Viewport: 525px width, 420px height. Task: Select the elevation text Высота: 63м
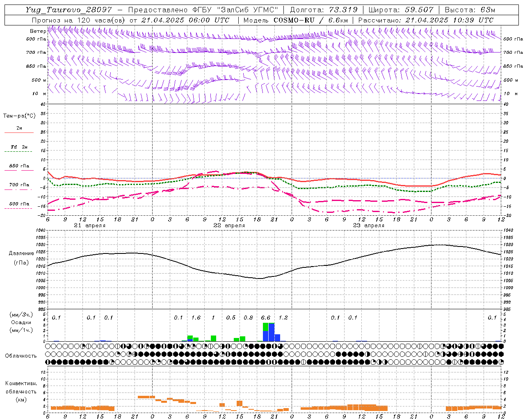(x=470, y=10)
